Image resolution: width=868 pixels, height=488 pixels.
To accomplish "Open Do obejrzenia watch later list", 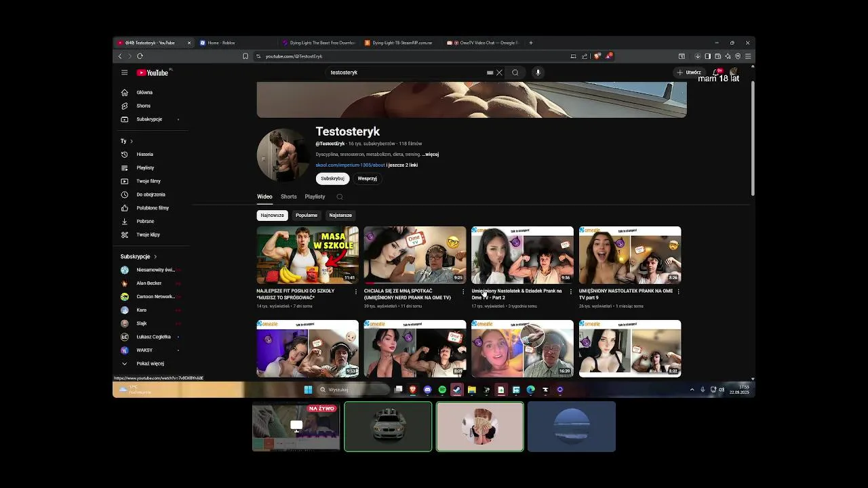I will [x=151, y=195].
